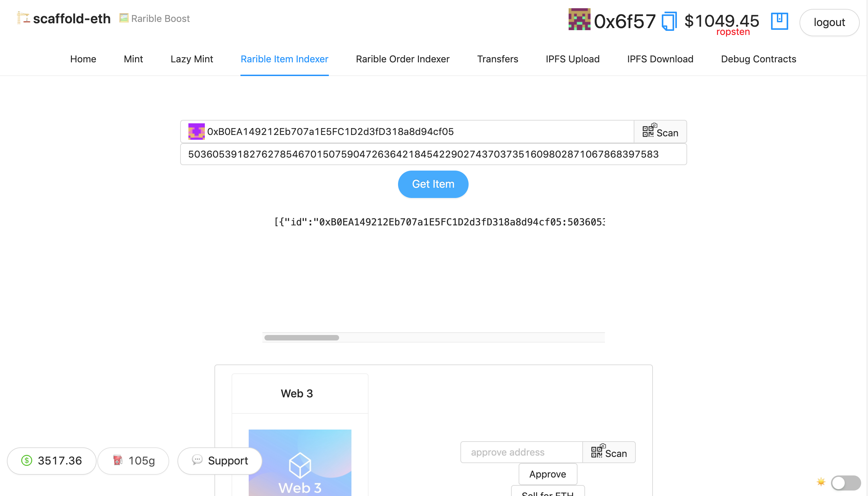This screenshot has width=868, height=496.
Task: Open the Debug Contracts menu item
Action: coord(758,59)
